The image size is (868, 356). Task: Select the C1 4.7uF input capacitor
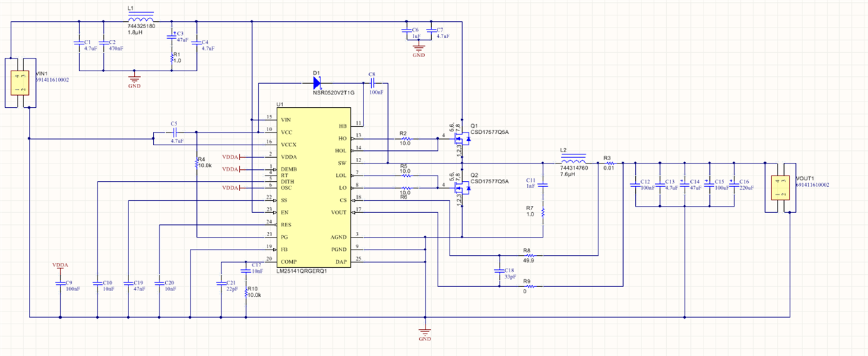click(x=78, y=44)
